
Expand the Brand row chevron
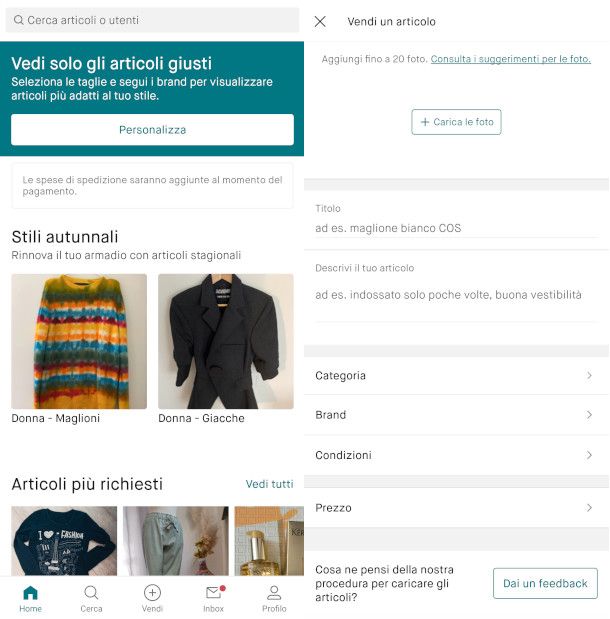pyautogui.click(x=589, y=415)
